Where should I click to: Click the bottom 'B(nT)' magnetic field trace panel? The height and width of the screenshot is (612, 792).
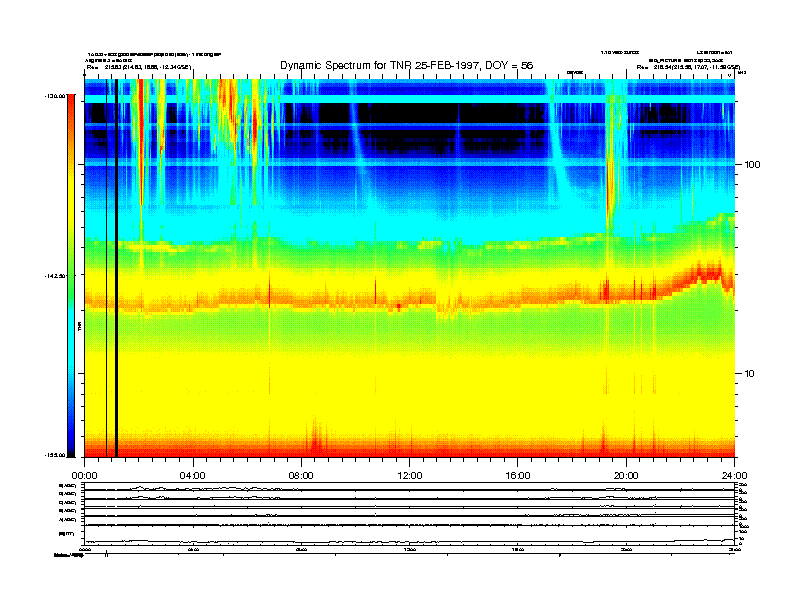click(x=409, y=535)
